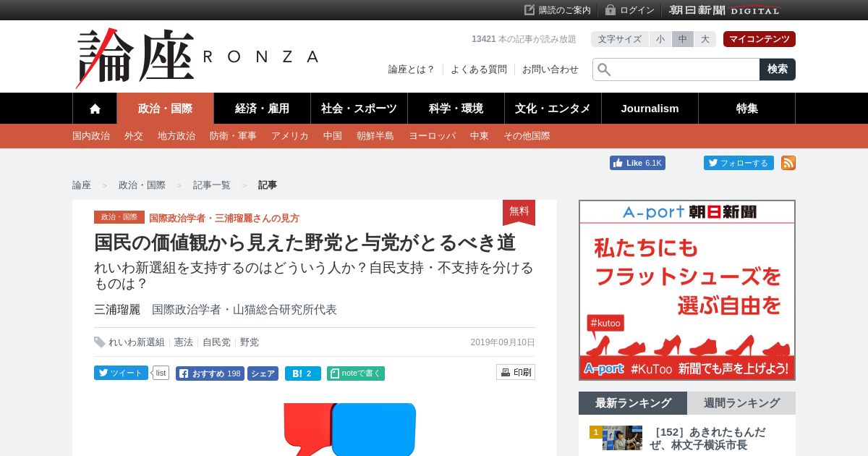
Task: Switch to 最新ランキング tab
Action: pyautogui.click(x=633, y=403)
